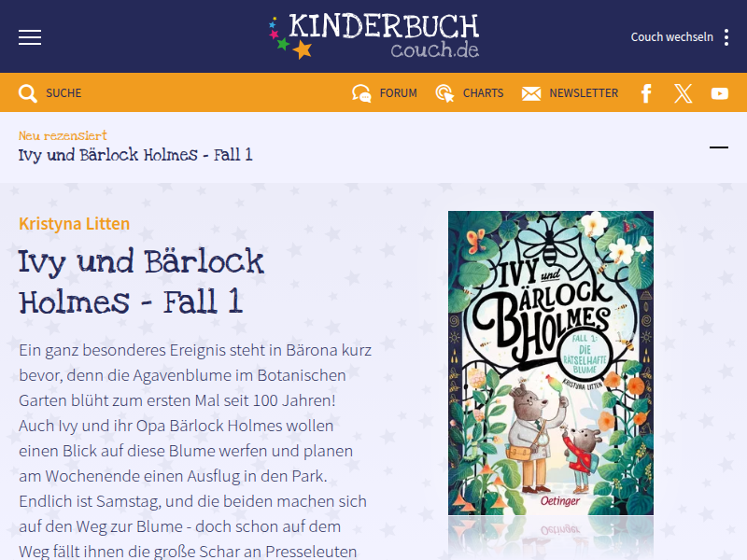Open the Facebook page icon
This screenshot has width=747, height=560.
tap(646, 93)
